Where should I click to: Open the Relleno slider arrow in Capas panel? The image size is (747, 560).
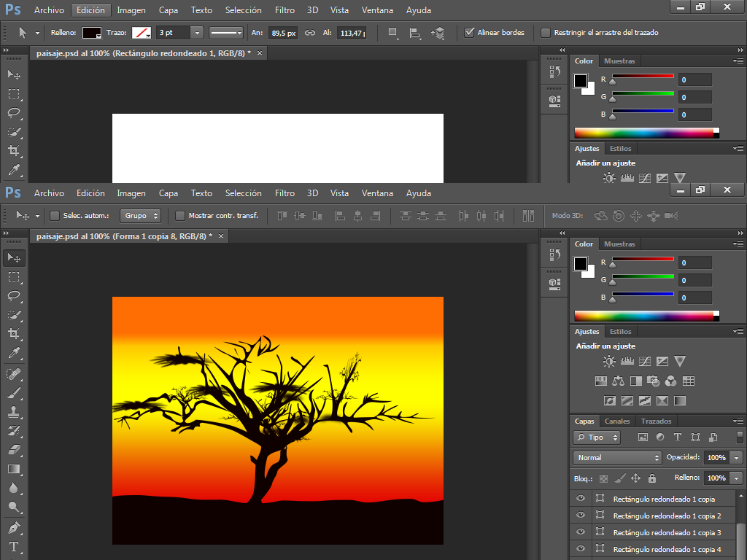pos(737,478)
